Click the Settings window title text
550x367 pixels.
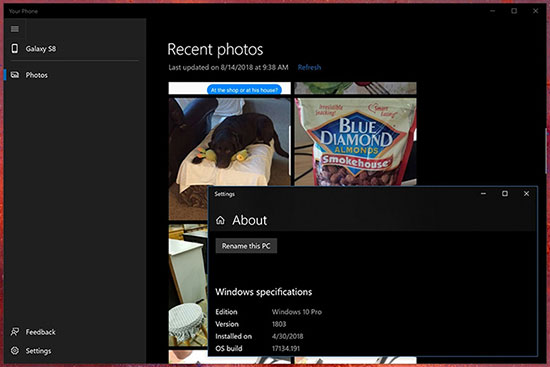point(224,194)
